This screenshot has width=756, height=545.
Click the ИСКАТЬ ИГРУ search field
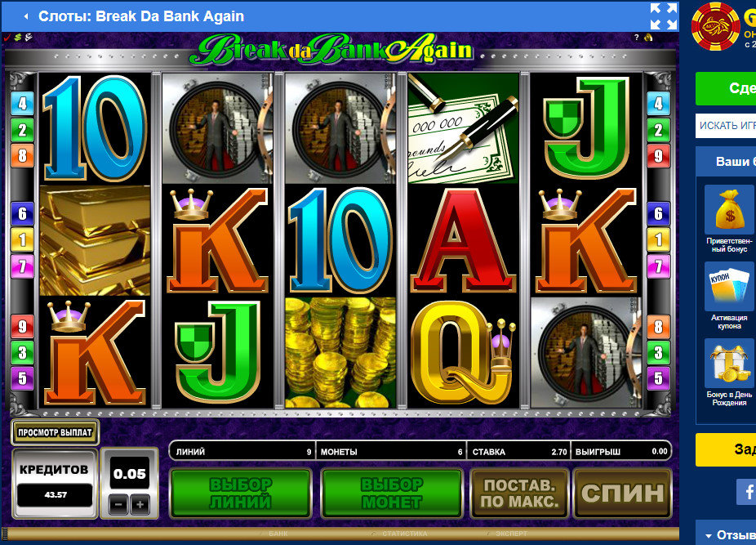pyautogui.click(x=726, y=126)
